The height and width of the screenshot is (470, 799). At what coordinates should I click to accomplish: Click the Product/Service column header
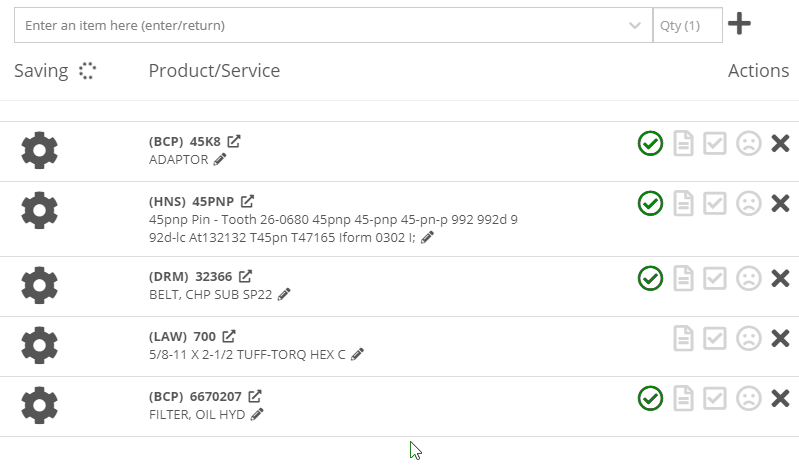214,70
